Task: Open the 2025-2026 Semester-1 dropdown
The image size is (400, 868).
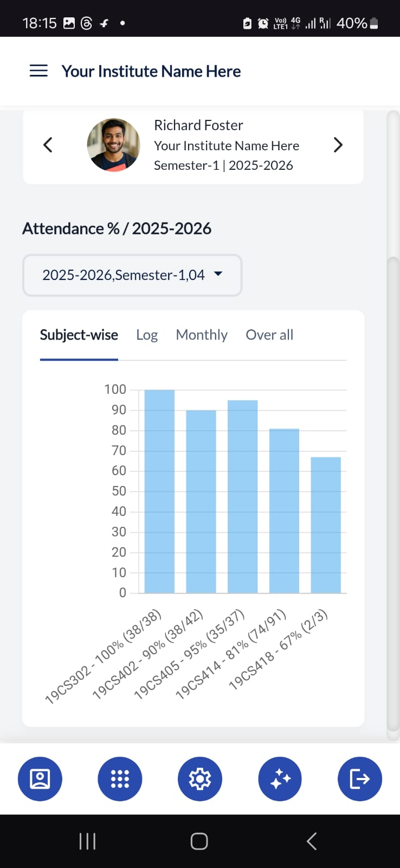Action: pyautogui.click(x=132, y=275)
